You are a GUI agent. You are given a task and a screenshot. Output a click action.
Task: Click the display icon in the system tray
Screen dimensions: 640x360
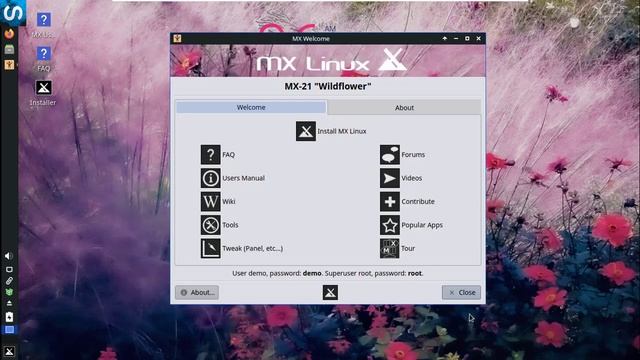pyautogui.click(x=9, y=269)
